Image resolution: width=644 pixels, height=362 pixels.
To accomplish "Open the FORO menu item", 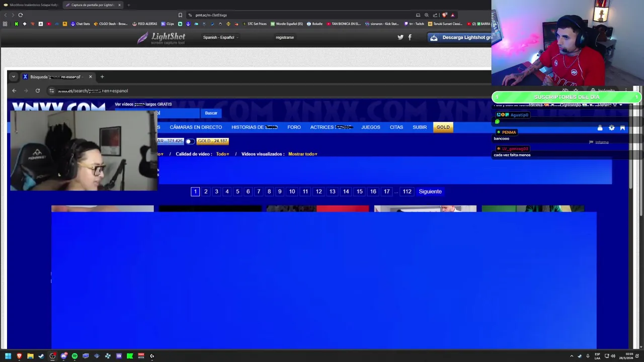I will tap(294, 127).
